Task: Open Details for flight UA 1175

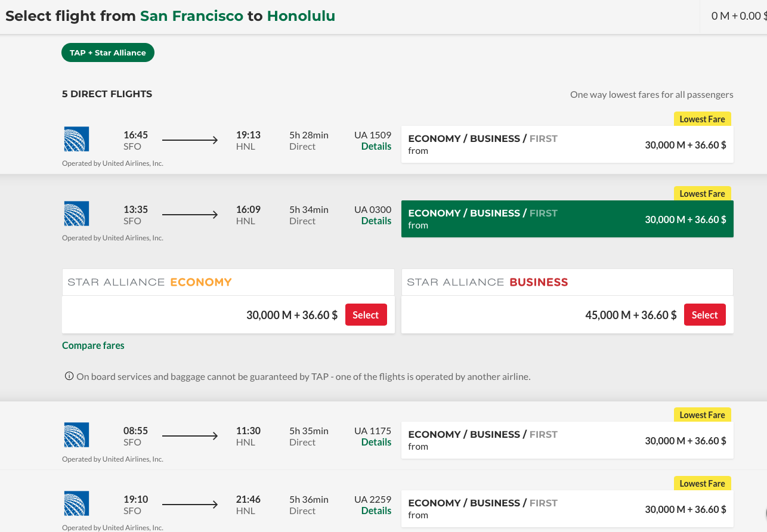Action: tap(376, 442)
